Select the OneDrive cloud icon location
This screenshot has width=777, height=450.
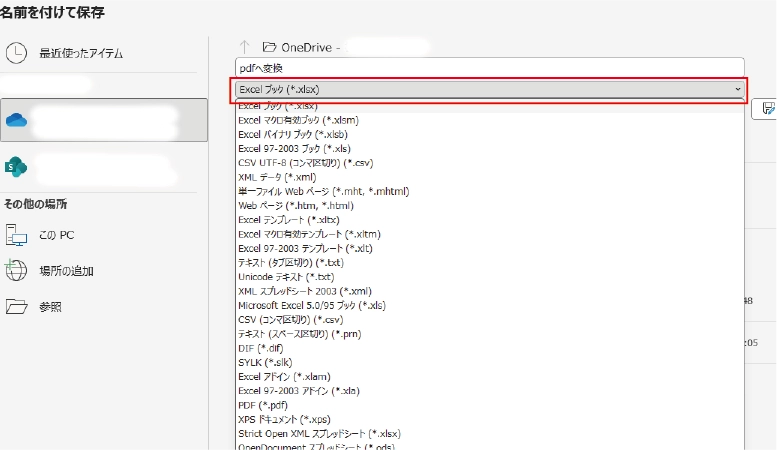tap(16, 120)
